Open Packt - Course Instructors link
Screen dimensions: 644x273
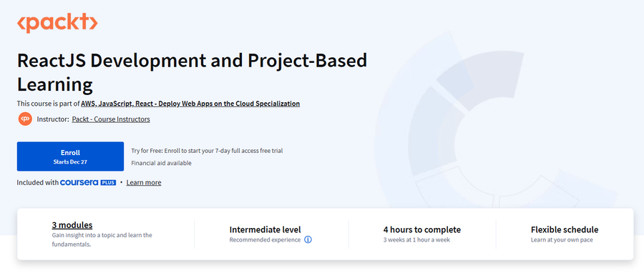[x=111, y=119]
